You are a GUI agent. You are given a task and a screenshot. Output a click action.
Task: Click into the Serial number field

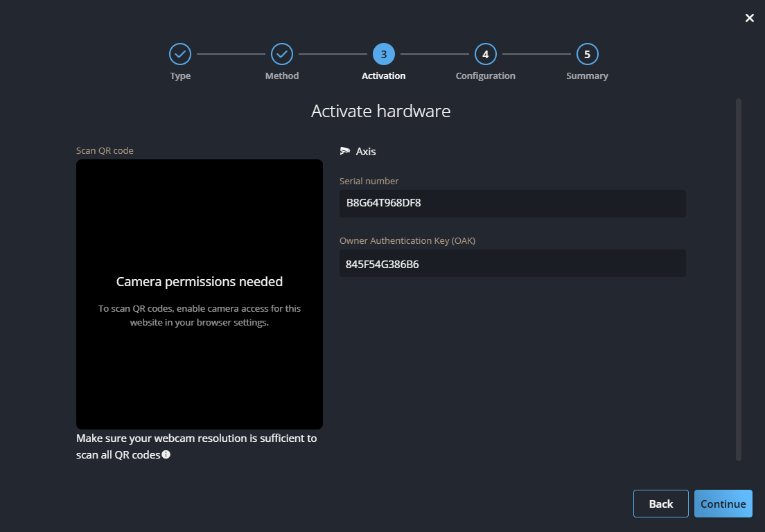pyautogui.click(x=512, y=204)
